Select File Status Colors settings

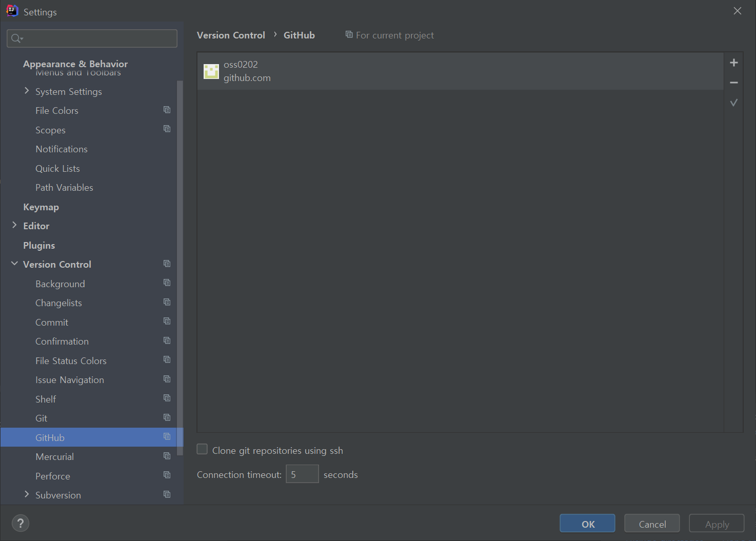pos(71,361)
